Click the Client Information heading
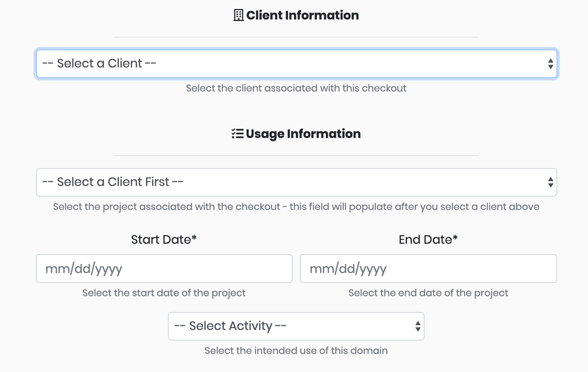 point(302,15)
